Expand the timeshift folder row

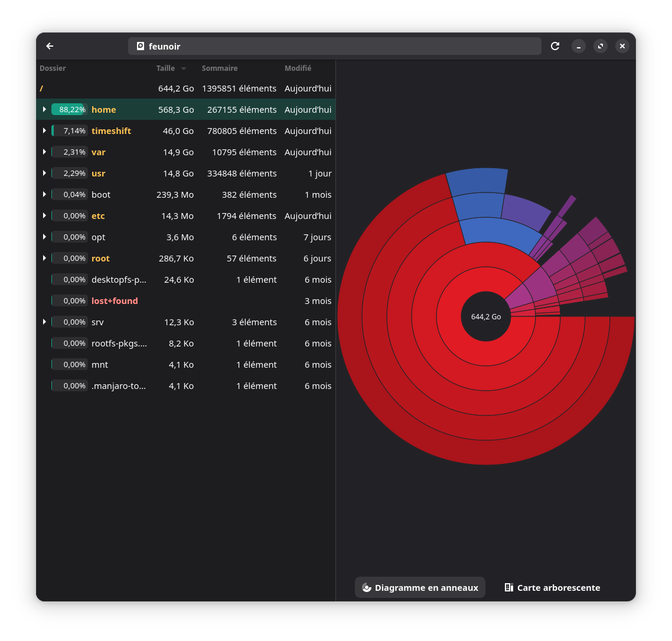coord(44,130)
